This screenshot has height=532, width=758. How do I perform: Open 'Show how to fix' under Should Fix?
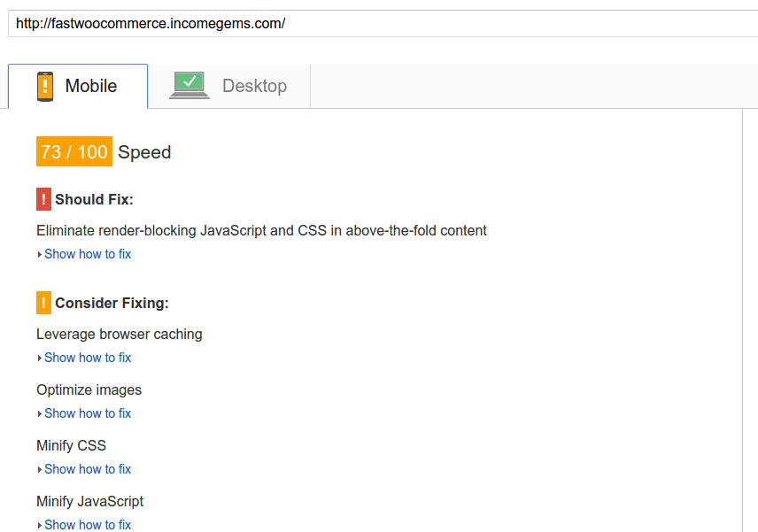pyautogui.click(x=88, y=254)
